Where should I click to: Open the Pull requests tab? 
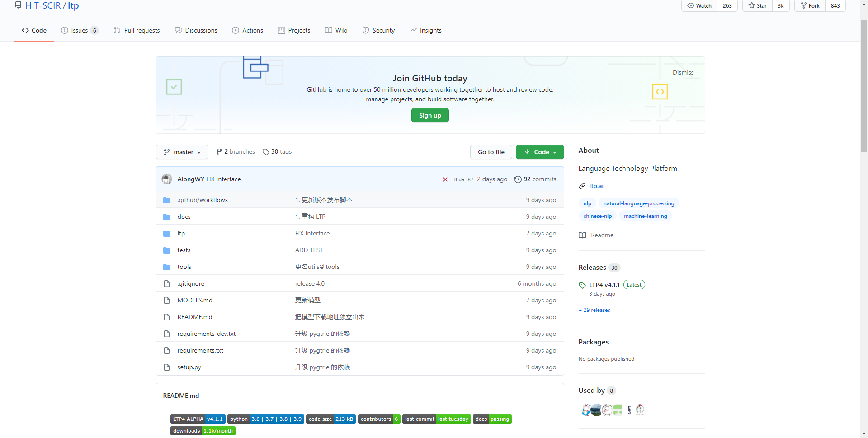137,30
